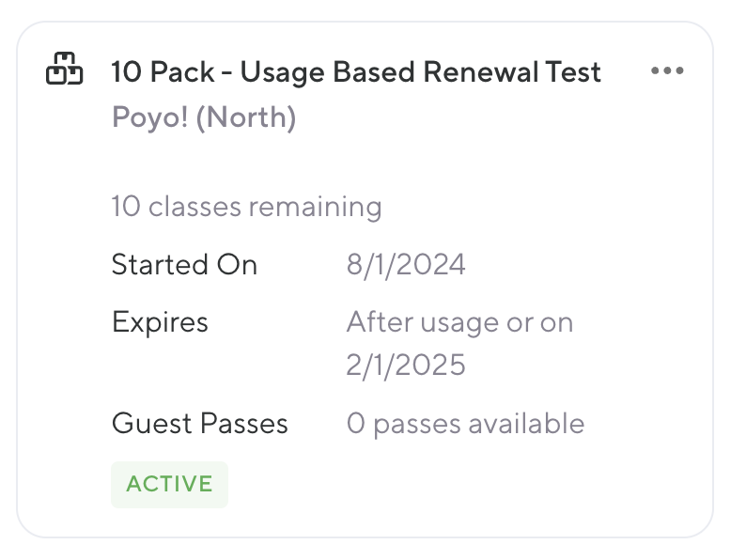Click the 0 passes available text
The image size is (746, 560).
tap(465, 424)
